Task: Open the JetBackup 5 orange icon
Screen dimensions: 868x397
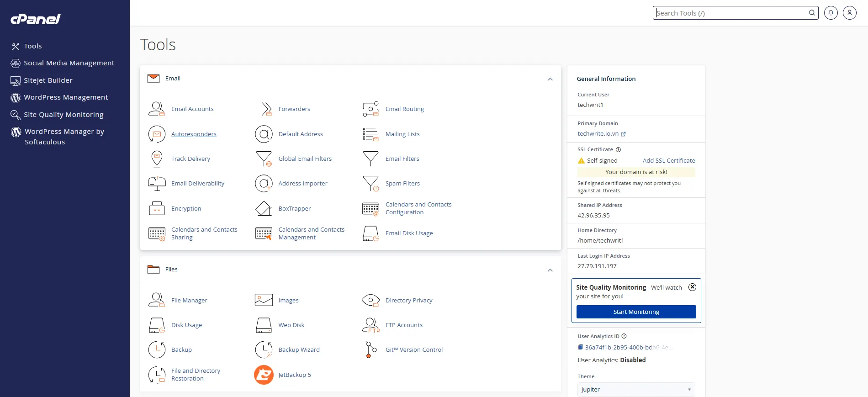Action: click(x=264, y=375)
